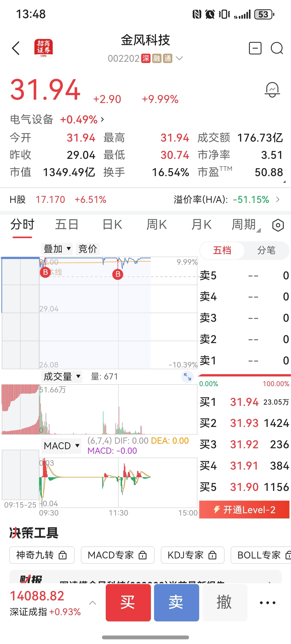Screen dimensions: 291x644
Task: Tap 买5 price 31.90 row
Action: [x=244, y=487]
